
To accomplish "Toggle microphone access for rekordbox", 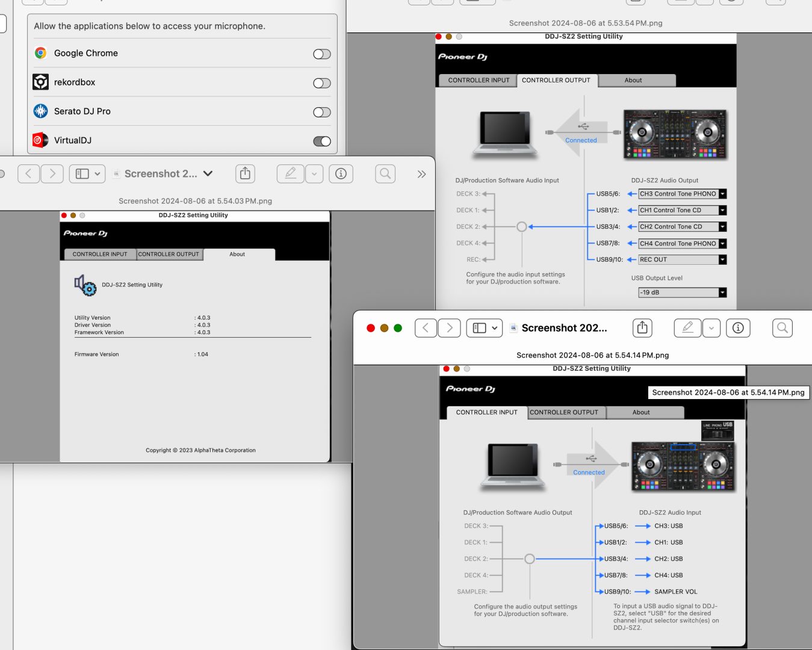I will click(322, 83).
